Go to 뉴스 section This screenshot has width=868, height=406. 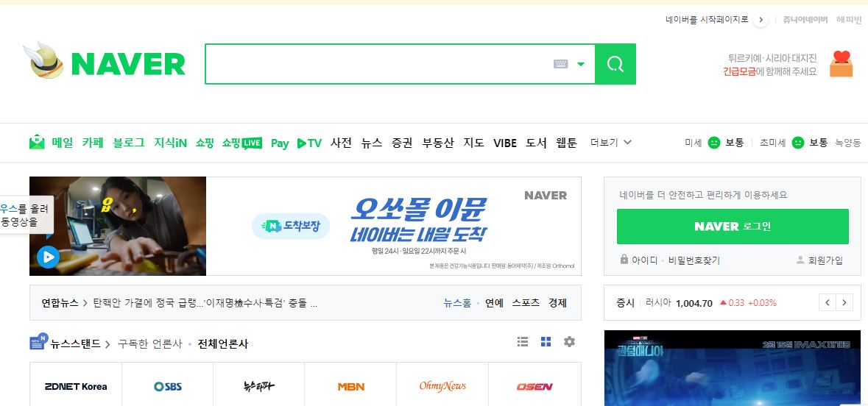coord(372,143)
